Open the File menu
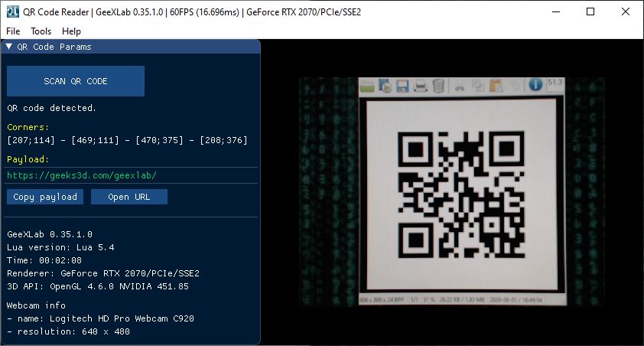The image size is (644, 346). pos(13,31)
